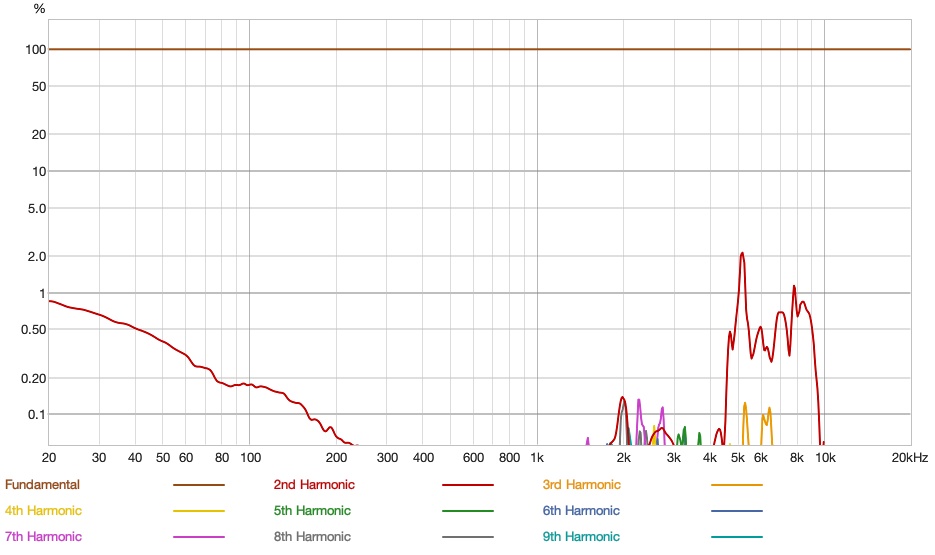Click the blue 6th Harmonic line swatch

pos(737,511)
